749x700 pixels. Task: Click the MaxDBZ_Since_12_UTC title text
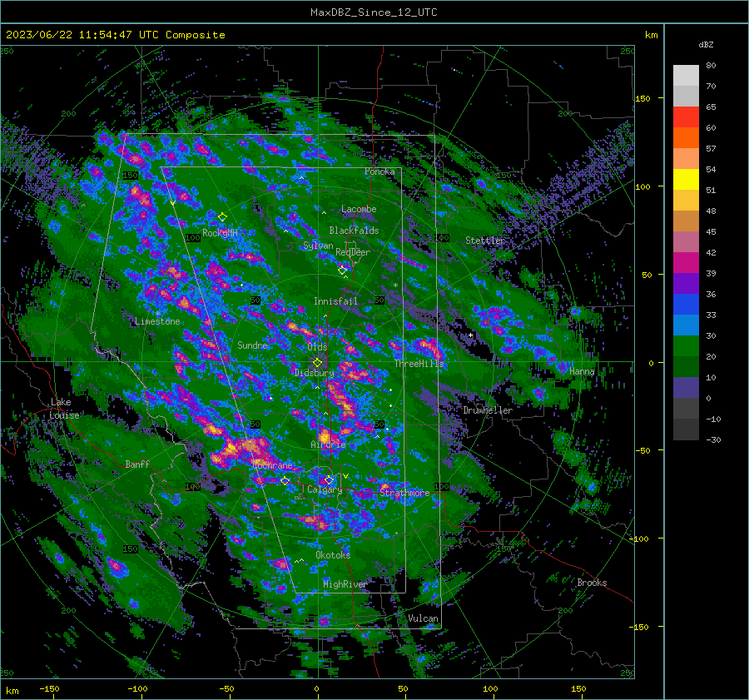pos(374,12)
